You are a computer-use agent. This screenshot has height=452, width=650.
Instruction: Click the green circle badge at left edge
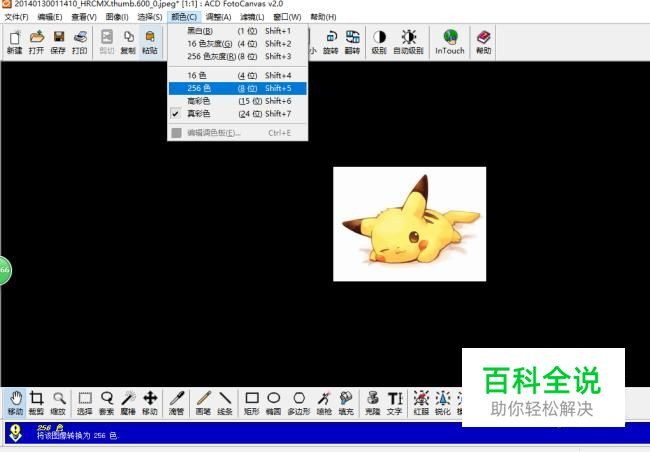tap(5, 270)
